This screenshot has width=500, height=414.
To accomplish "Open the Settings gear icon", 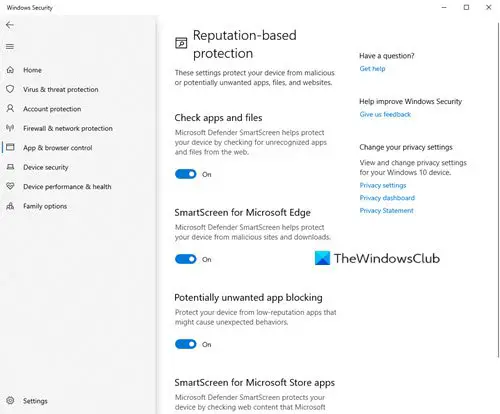I will (x=10, y=400).
